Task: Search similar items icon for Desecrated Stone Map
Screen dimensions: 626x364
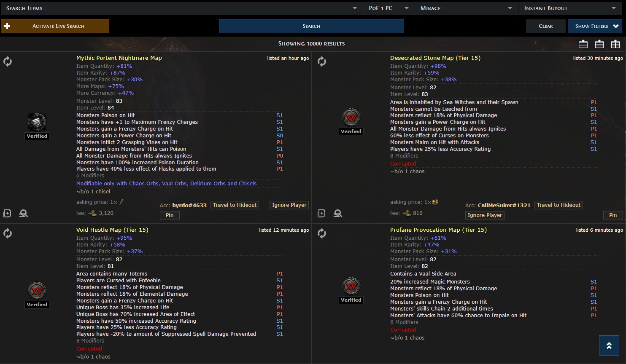Action: point(338,214)
